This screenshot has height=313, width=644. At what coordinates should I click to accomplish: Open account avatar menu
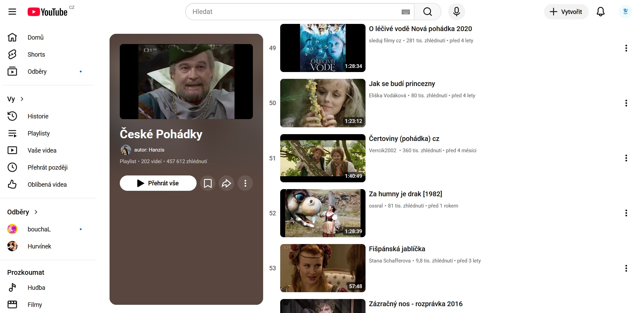point(625,12)
